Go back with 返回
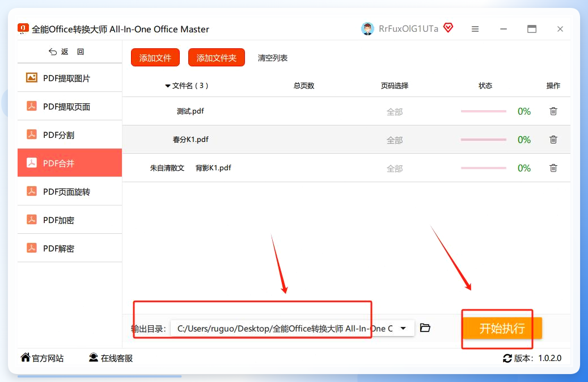The width and height of the screenshot is (588, 382). coord(66,52)
